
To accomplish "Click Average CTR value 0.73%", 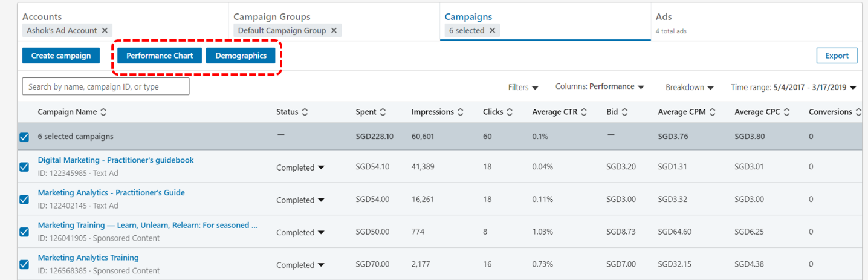I will pos(542,264).
